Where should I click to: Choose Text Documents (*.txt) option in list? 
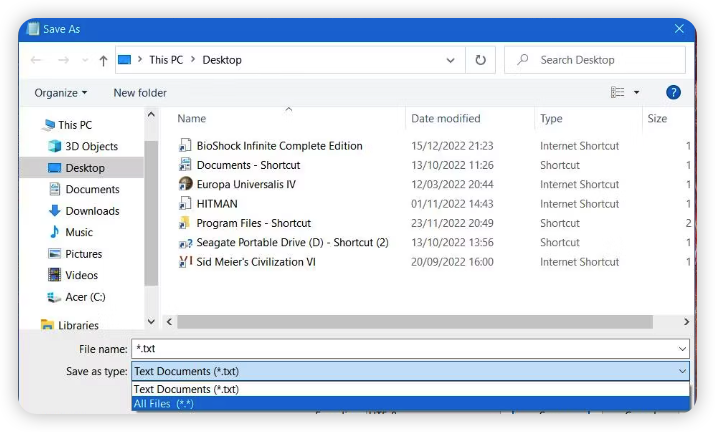(x=410, y=389)
